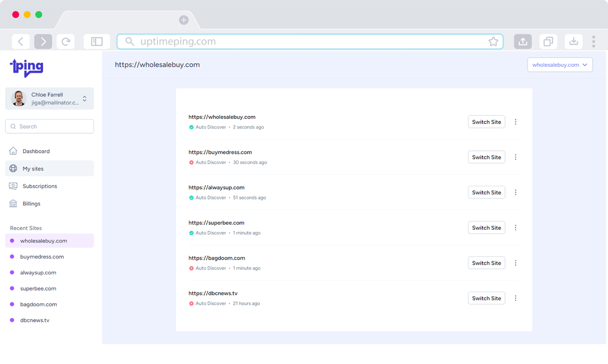Open the Billings page
The height and width of the screenshot is (364, 608).
pyautogui.click(x=31, y=204)
